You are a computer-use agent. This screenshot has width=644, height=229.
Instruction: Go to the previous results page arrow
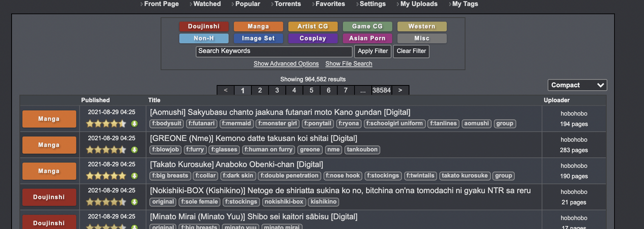point(225,90)
